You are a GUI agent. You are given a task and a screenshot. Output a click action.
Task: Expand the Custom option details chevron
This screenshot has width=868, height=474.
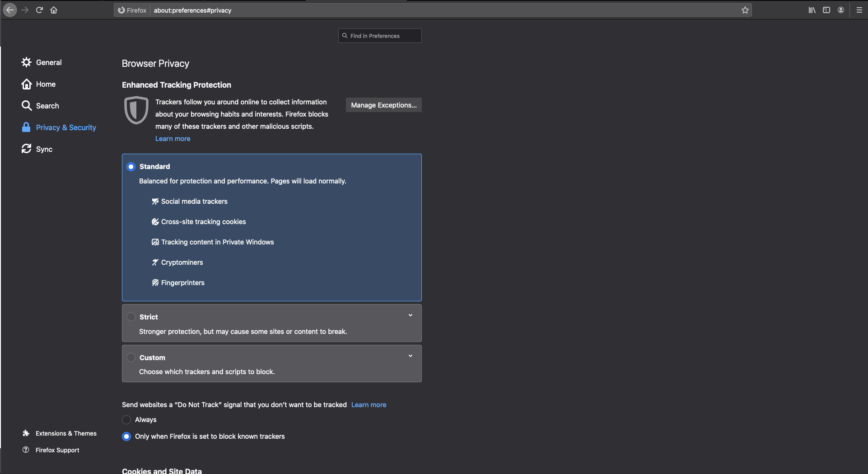(x=411, y=356)
